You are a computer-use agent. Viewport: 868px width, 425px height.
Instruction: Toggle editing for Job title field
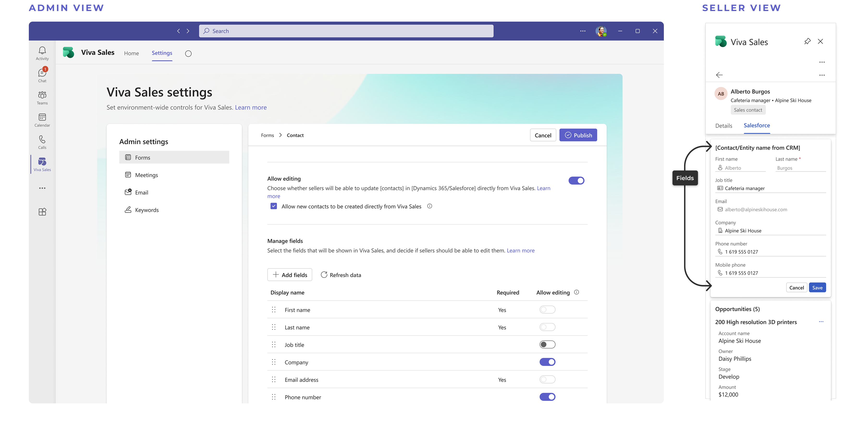click(547, 345)
